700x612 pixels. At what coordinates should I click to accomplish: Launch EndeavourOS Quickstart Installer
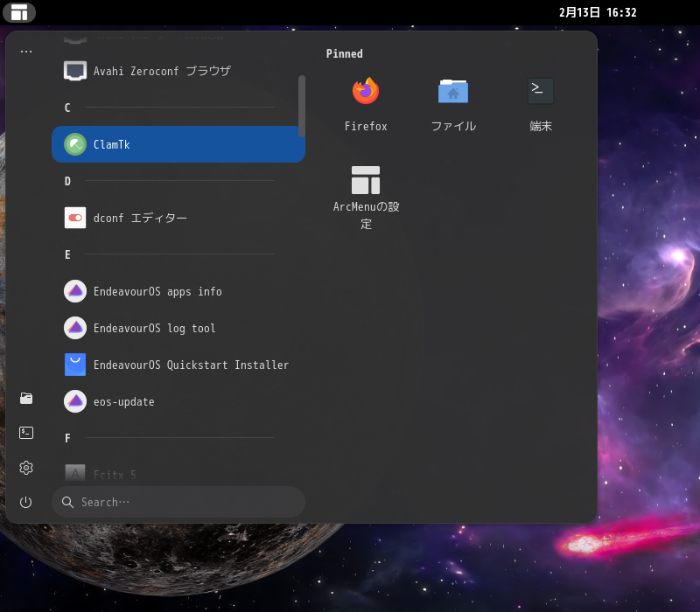[192, 365]
